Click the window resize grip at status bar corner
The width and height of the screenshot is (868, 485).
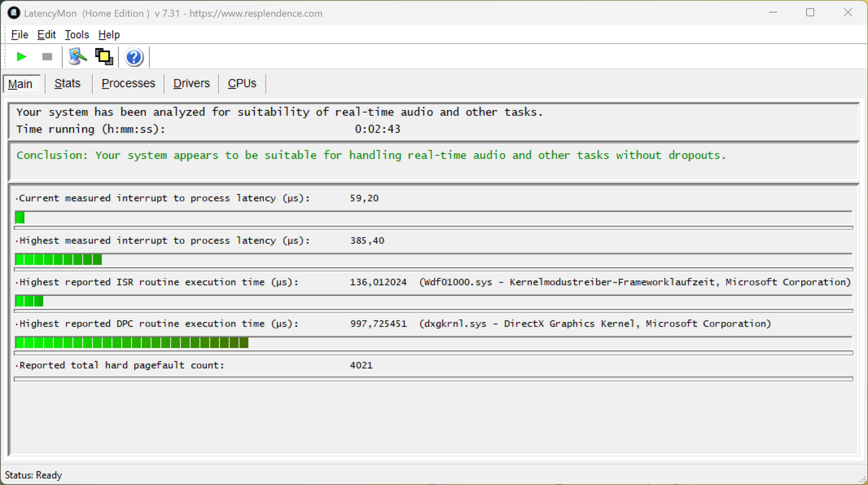click(863, 480)
